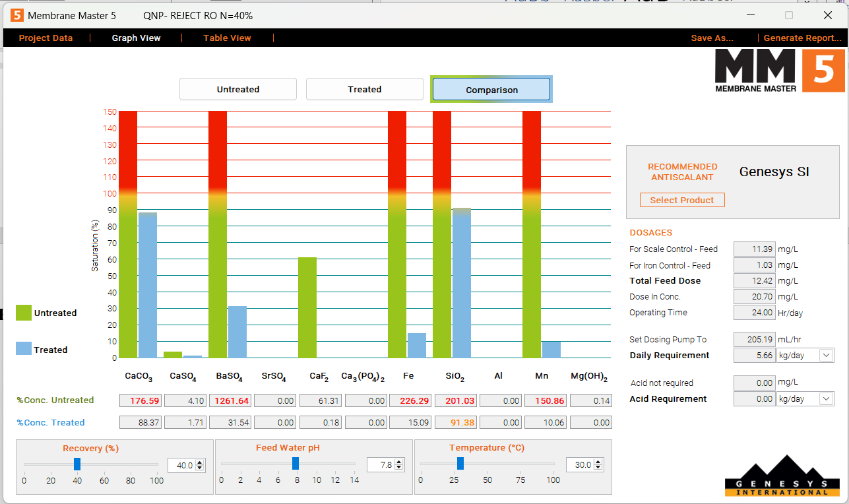
Task: Activate the Comparison view button
Action: point(491,90)
